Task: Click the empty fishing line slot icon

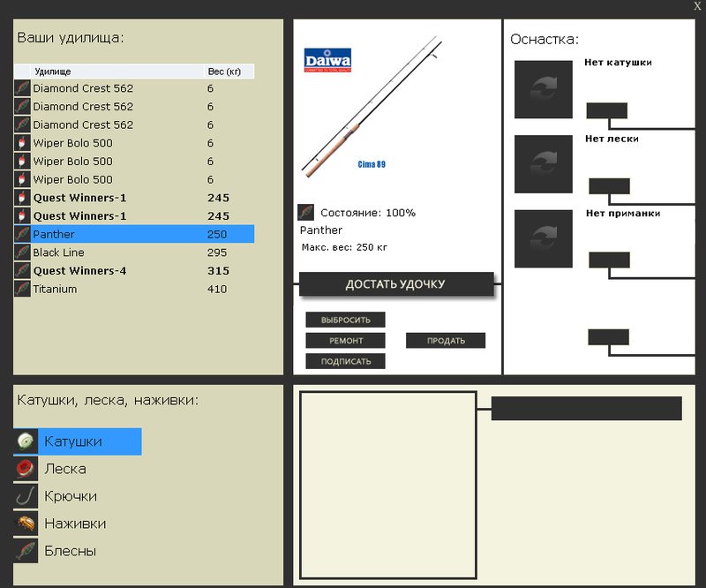Action: coord(544,164)
